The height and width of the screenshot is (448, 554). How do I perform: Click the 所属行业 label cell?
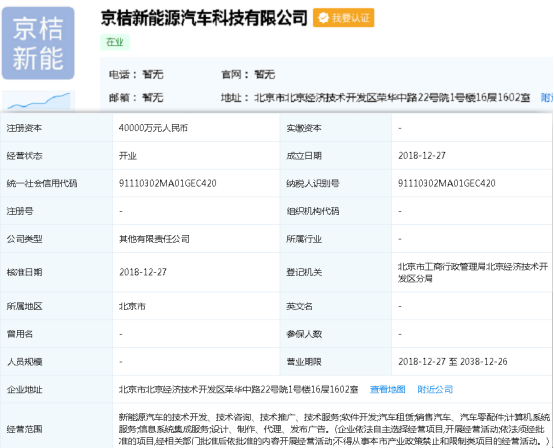336,239
